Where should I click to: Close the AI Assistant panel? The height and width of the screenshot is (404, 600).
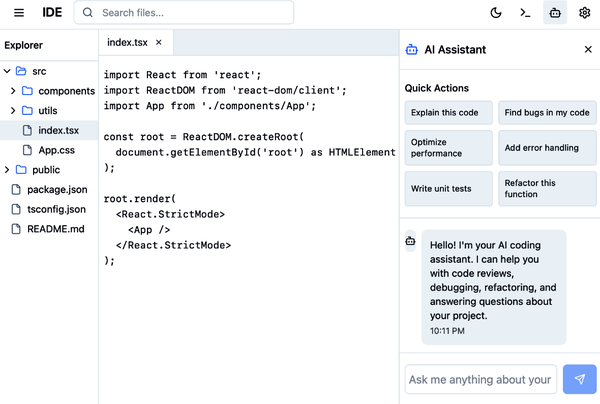tap(587, 49)
